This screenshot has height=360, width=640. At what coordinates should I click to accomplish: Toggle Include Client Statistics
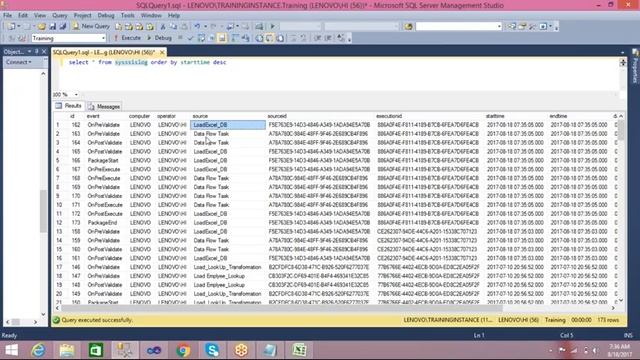[x=245, y=38]
